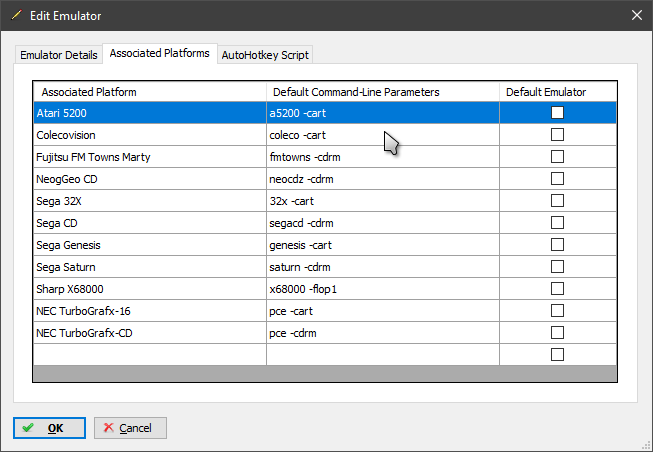Switch to the Emulator Details tab
Viewport: 653px width, 452px height.
[x=59, y=55]
